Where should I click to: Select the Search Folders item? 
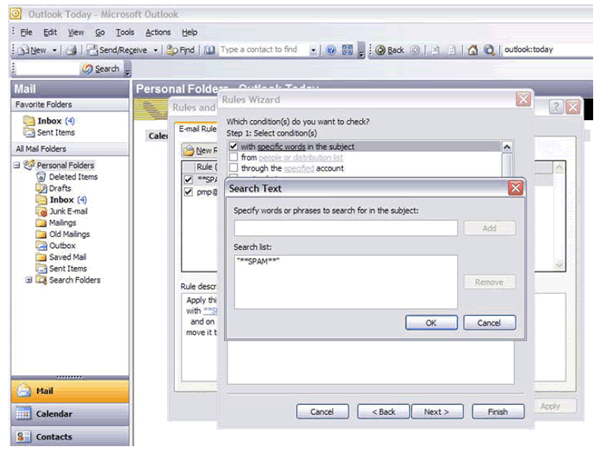[x=68, y=280]
